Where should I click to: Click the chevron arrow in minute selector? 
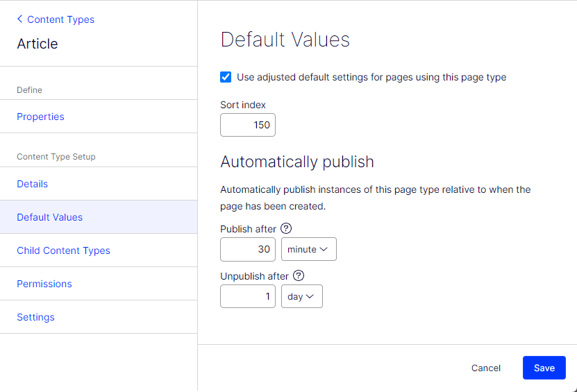coord(324,249)
